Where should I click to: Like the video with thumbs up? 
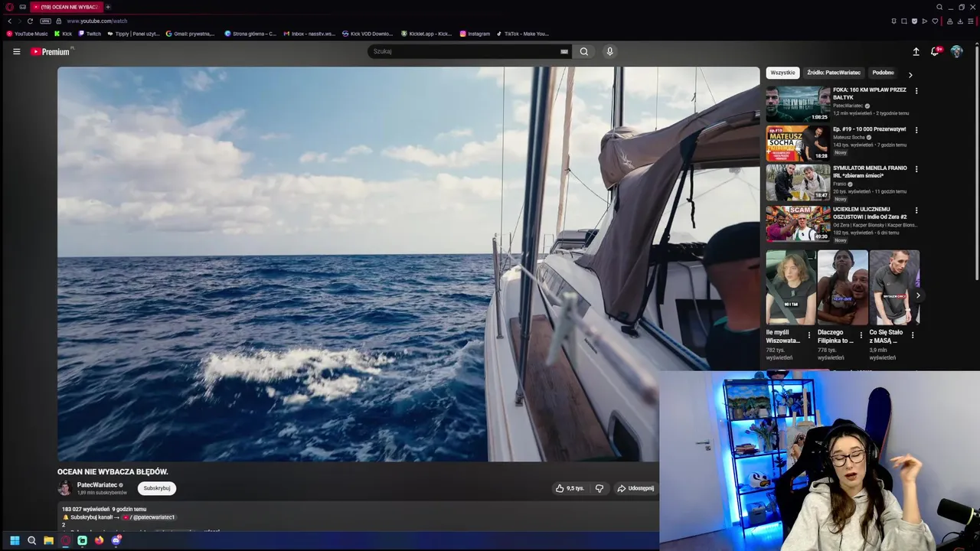point(570,488)
